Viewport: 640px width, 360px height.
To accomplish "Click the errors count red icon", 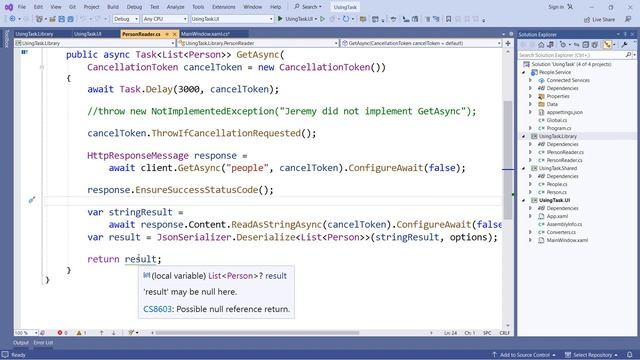I will click(x=60, y=333).
